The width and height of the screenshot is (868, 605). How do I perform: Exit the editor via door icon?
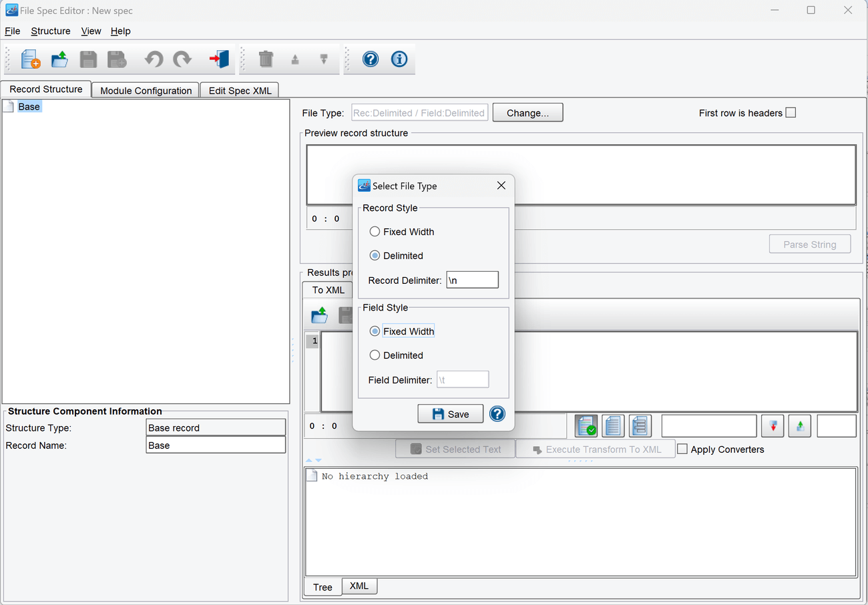pos(219,59)
